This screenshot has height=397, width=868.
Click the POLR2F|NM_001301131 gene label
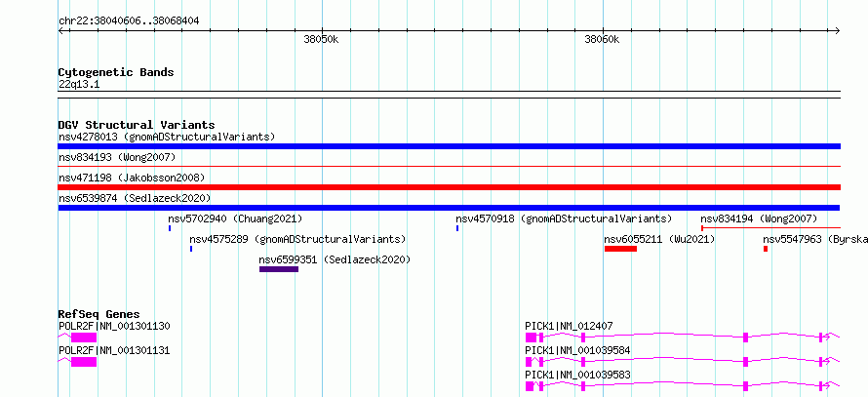pos(114,350)
